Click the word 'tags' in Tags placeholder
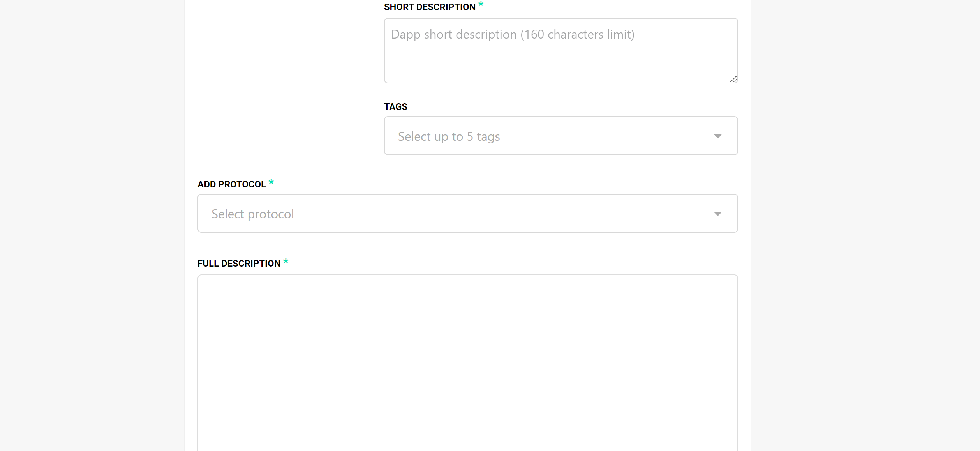Image resolution: width=980 pixels, height=451 pixels. [x=488, y=137]
